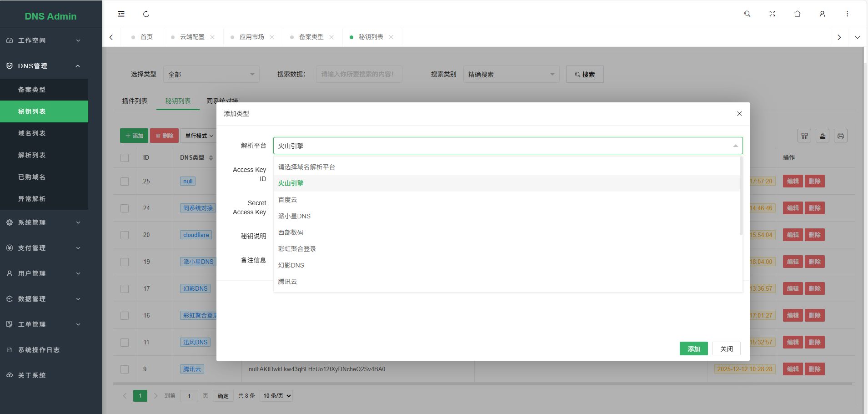The width and height of the screenshot is (868, 414).
Task: Click the refresh page icon
Action: tap(146, 14)
